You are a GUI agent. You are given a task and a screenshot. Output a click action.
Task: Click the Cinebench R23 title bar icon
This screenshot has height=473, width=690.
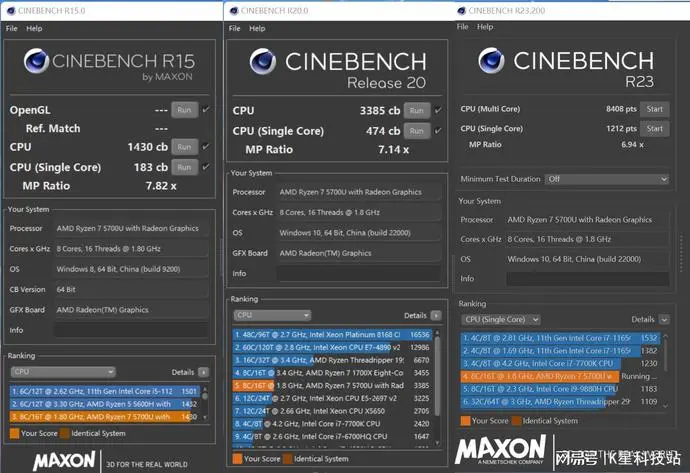tap(462, 11)
